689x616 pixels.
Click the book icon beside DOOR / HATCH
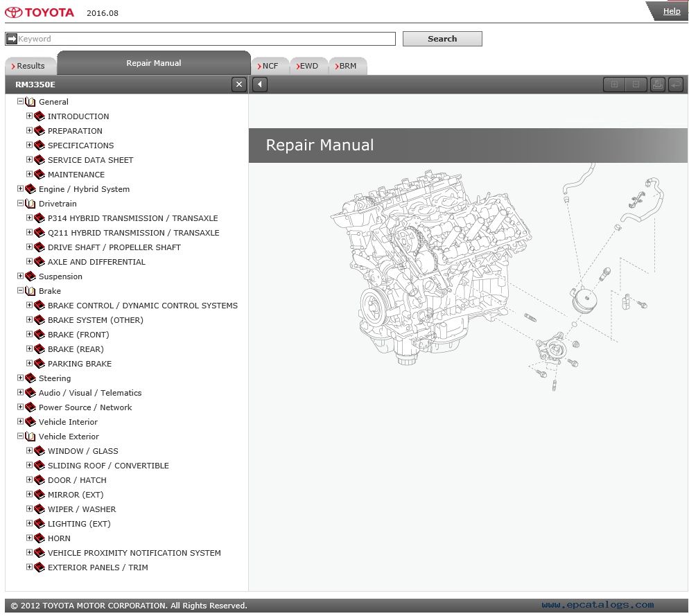[x=40, y=479]
